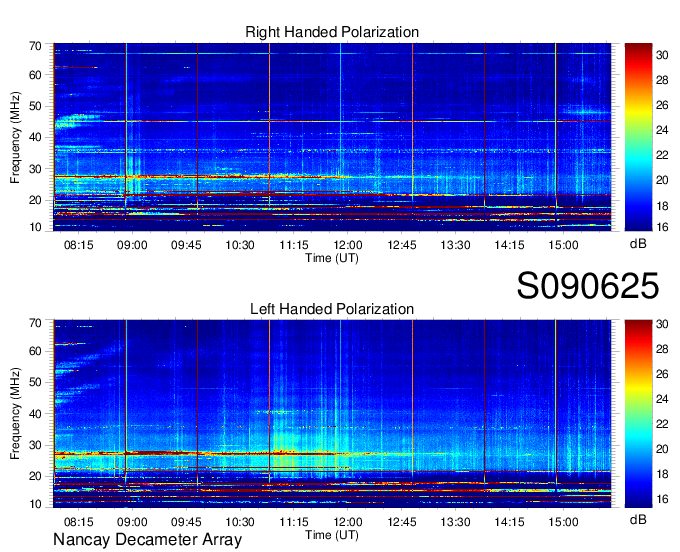Click the 11:15 tick under Right Handed plot
Image resolution: width=680 pixels, height=552 pixels.
294,245
